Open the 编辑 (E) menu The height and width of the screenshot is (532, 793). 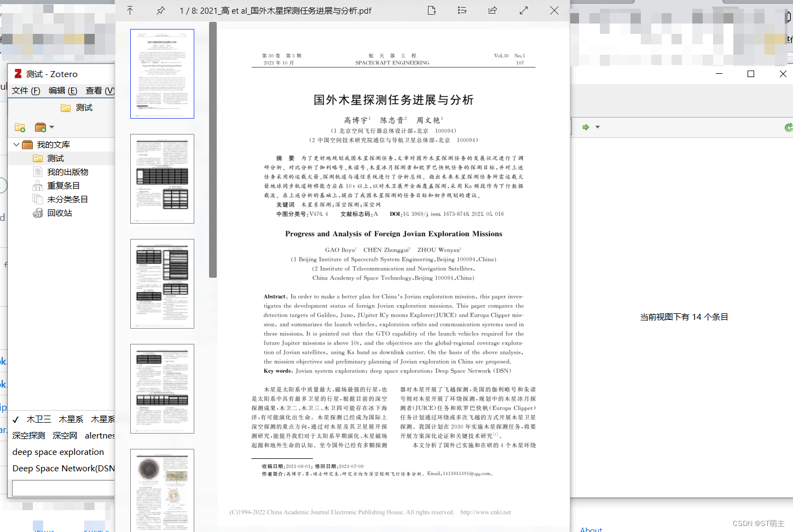(x=63, y=91)
